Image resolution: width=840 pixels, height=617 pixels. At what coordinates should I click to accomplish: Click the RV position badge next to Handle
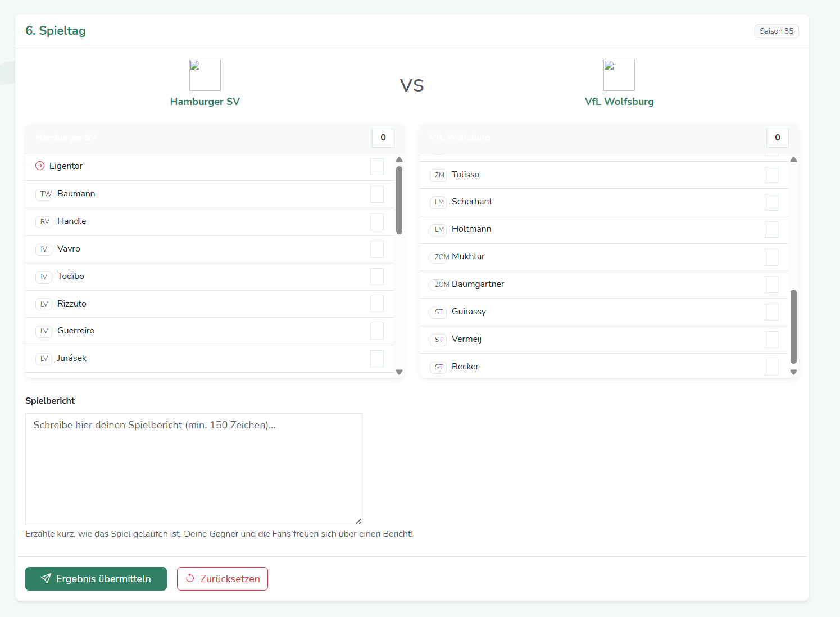tap(44, 222)
